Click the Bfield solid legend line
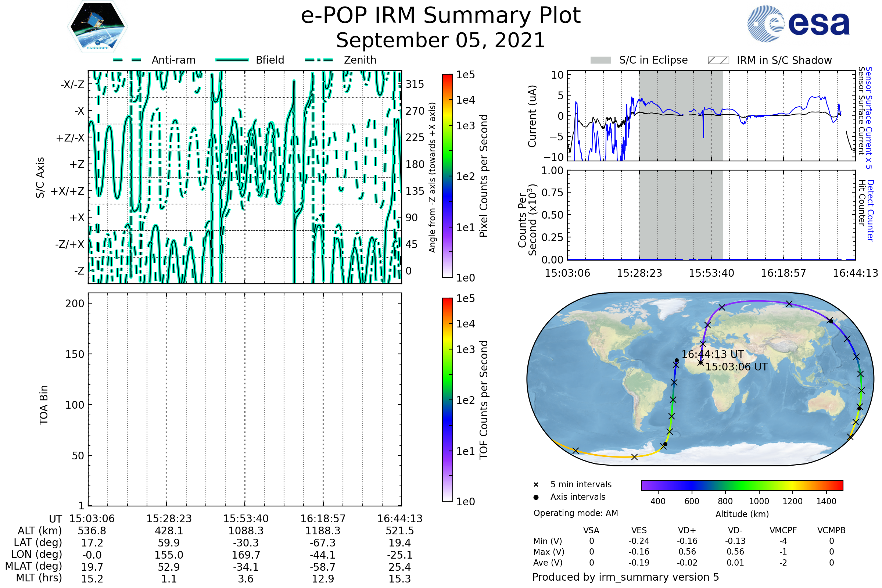The height and width of the screenshot is (588, 882). pyautogui.click(x=232, y=60)
